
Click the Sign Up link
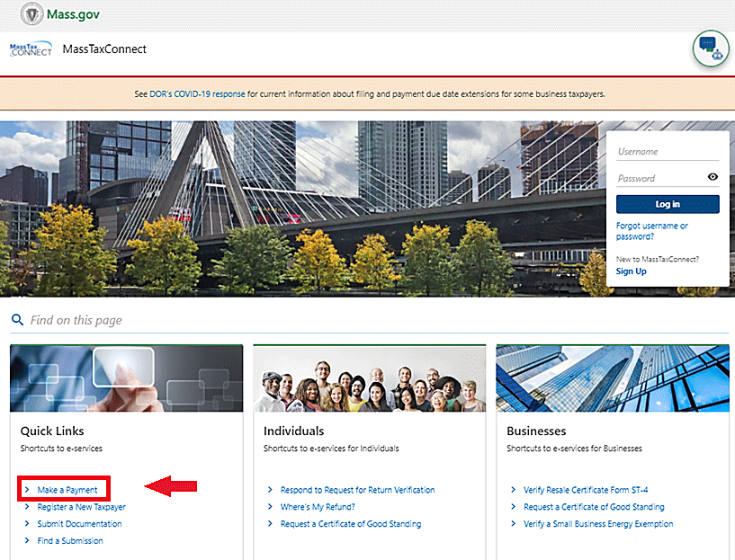click(x=631, y=271)
